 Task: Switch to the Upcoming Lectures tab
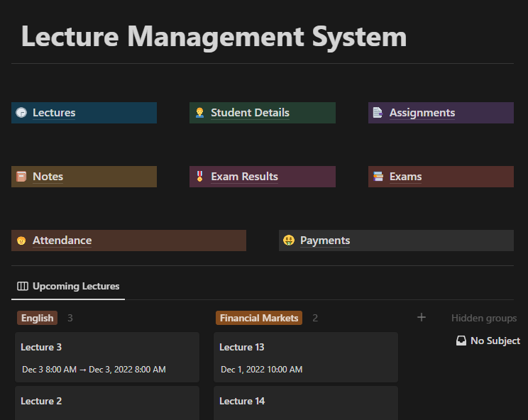69,287
